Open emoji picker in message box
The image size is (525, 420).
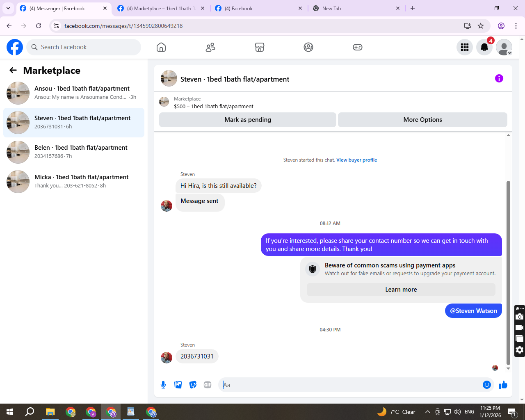coord(487,385)
